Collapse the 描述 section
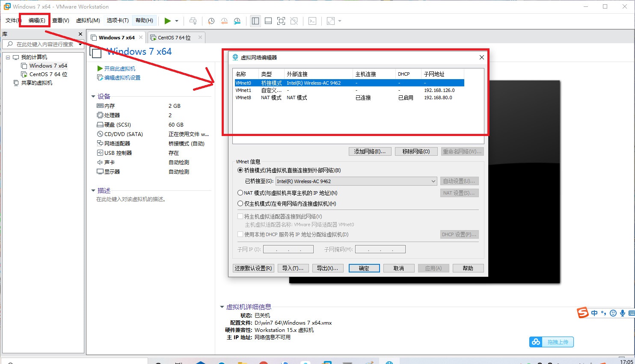Viewport: 635px width, 364px height. coord(93,191)
